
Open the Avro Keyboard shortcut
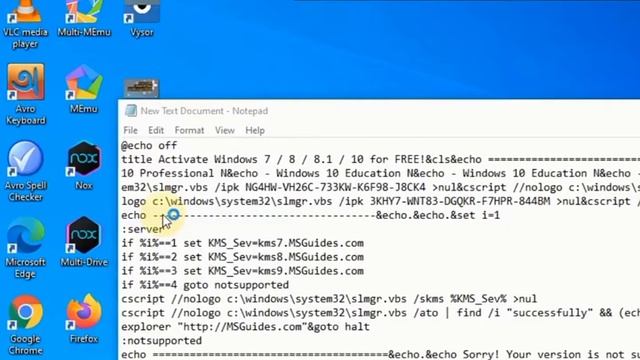point(25,95)
